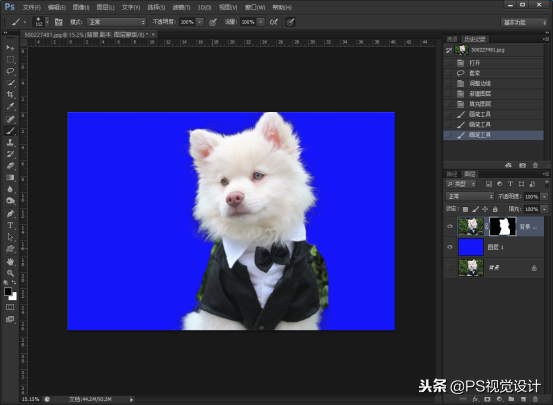Select the Lasso tool in toolbar
The width and height of the screenshot is (553, 405).
click(10, 71)
